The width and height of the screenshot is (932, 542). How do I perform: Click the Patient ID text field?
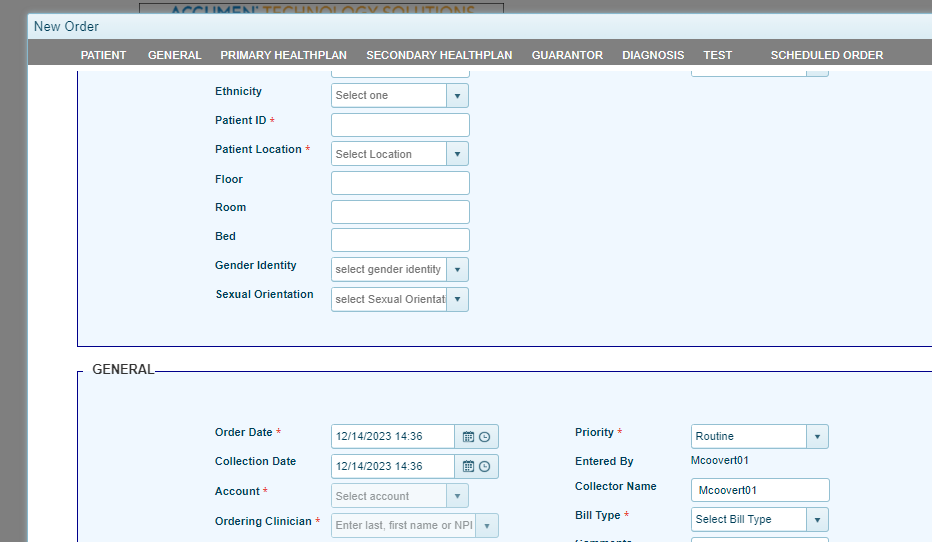tap(400, 125)
